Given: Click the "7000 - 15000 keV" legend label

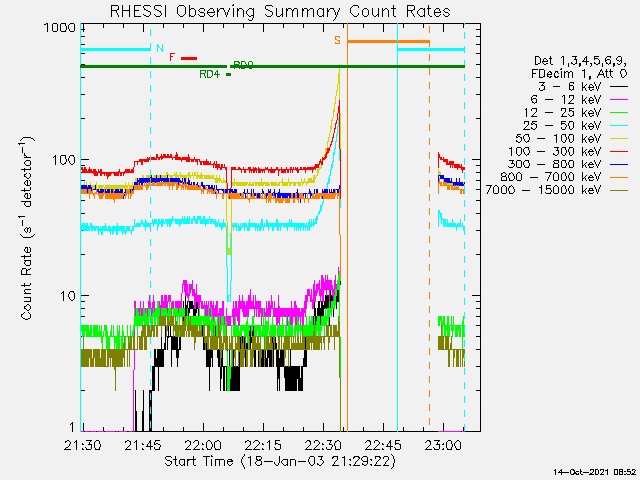Looking at the screenshot, I should tap(543, 190).
